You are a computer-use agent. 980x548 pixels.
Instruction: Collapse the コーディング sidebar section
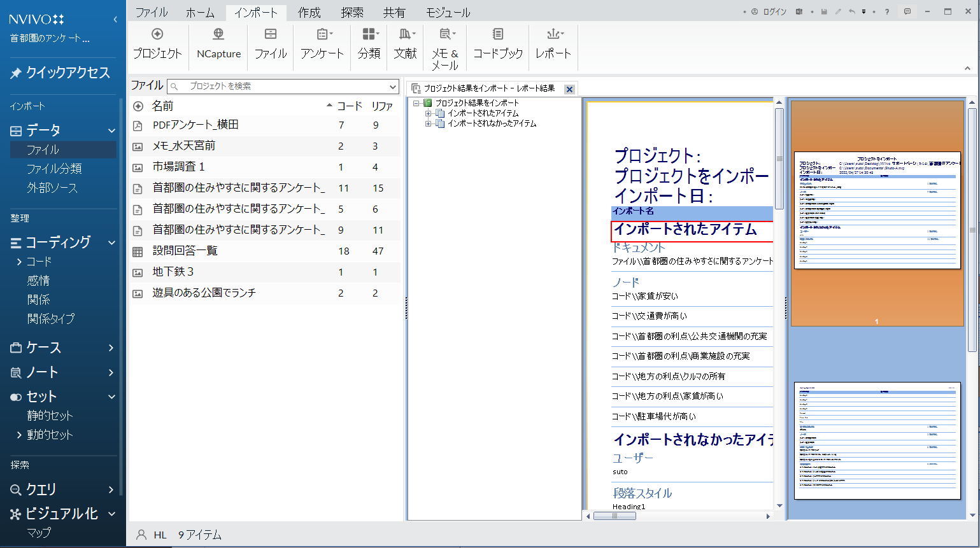[111, 242]
